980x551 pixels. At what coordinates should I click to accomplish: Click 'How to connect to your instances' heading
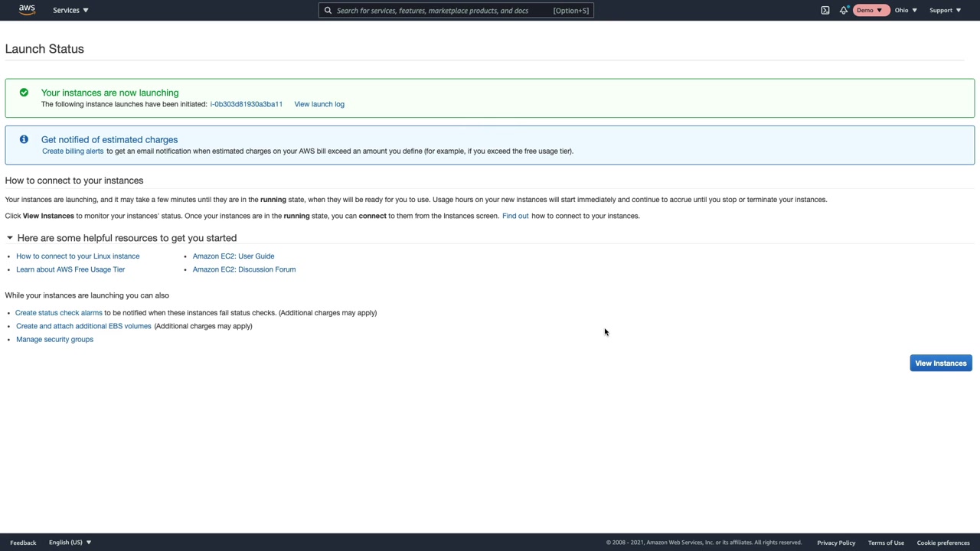(74, 181)
